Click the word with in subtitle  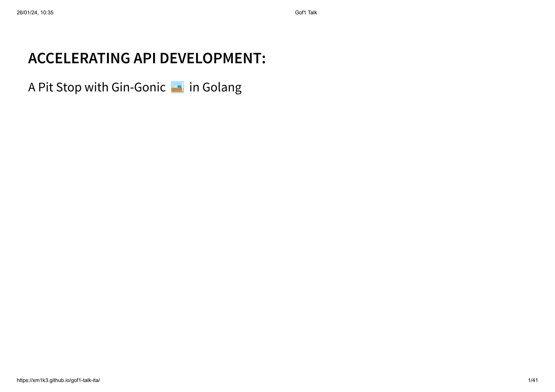[96, 87]
